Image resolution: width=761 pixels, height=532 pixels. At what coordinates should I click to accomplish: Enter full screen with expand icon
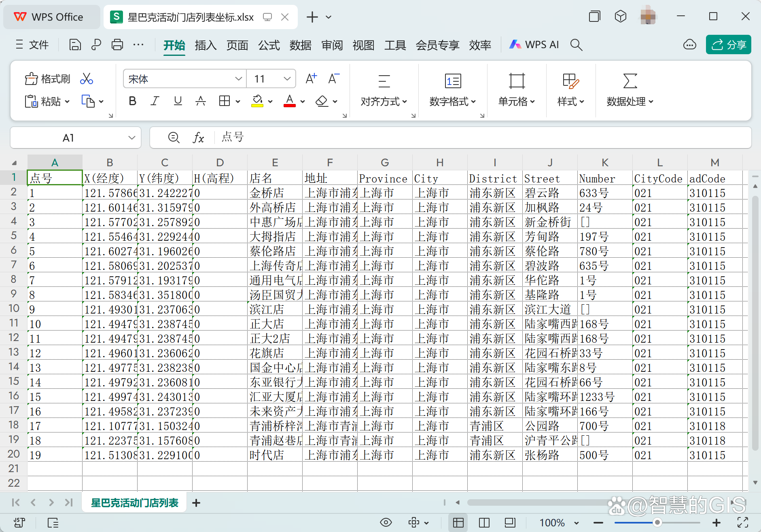743,522
